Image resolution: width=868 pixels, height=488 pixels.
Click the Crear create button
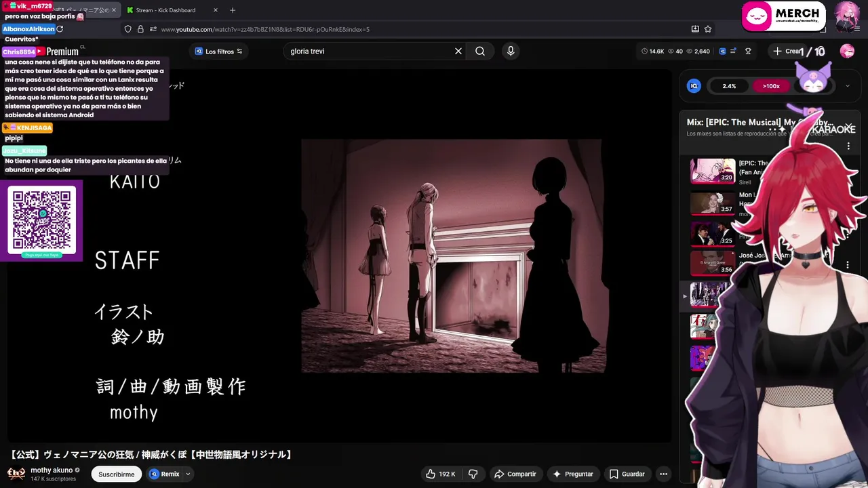point(787,51)
